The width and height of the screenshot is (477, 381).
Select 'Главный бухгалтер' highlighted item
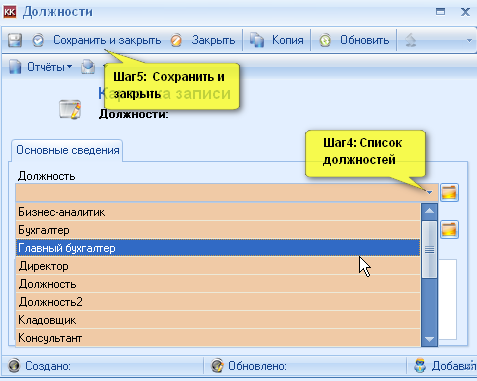tap(218, 248)
